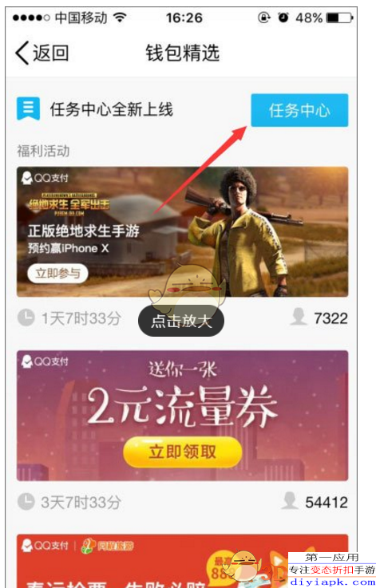Viewport: 376px width, 588px height.
Task: Click 立即参与 on the PUBG banner
Action: pos(57,274)
